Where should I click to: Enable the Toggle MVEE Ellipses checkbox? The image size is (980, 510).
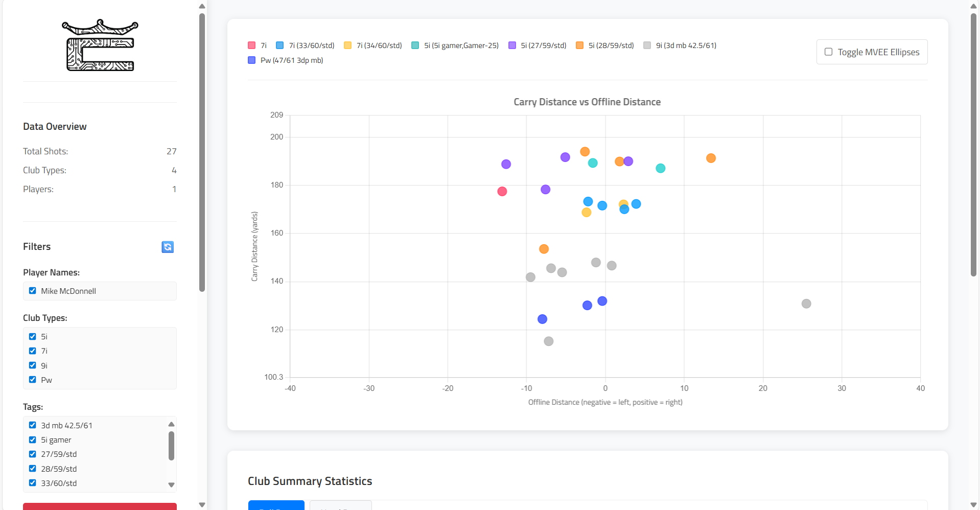click(829, 52)
